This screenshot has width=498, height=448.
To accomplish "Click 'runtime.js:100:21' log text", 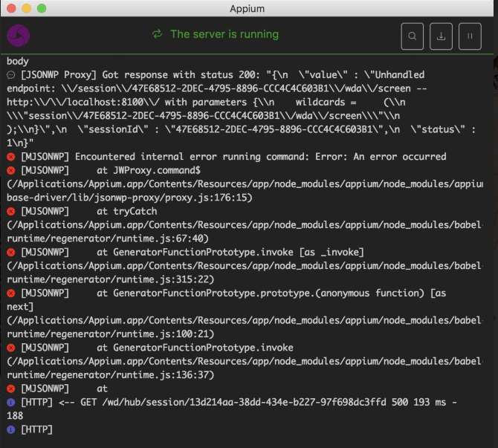I will click(x=163, y=334).
